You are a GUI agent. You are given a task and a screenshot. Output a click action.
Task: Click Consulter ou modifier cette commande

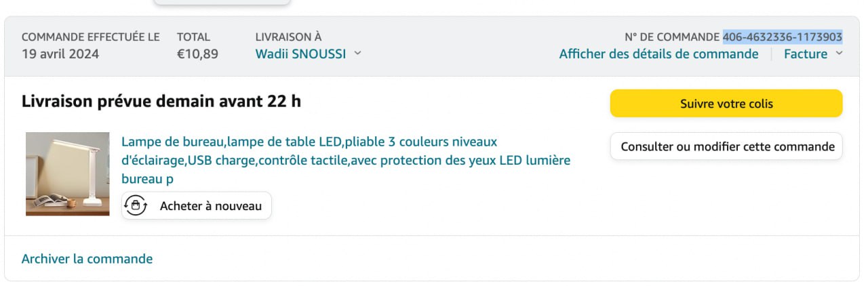tap(727, 146)
